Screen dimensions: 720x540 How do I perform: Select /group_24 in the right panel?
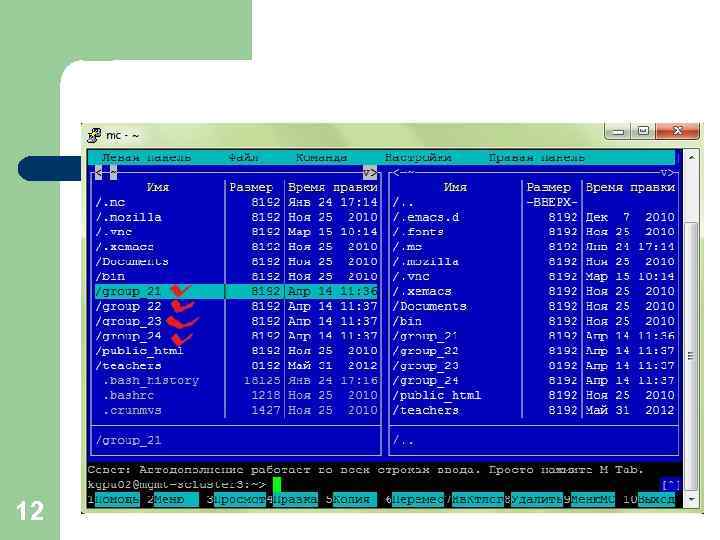534,380
